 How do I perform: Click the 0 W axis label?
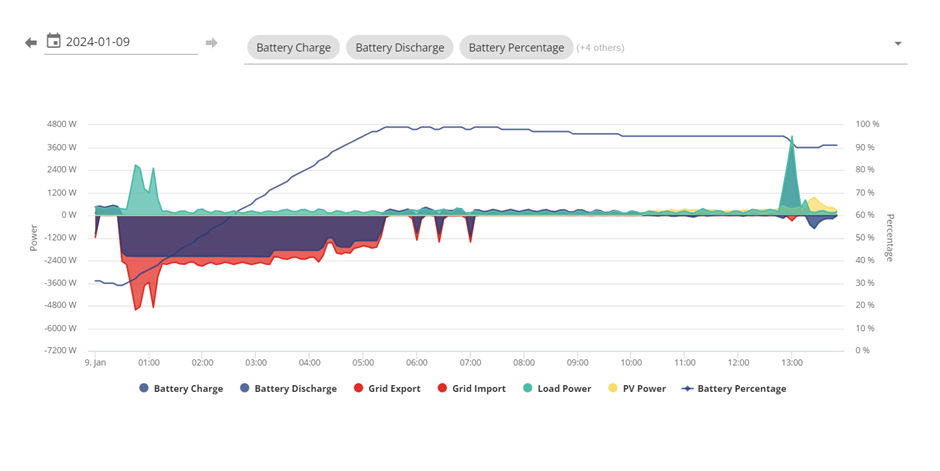click(68, 215)
